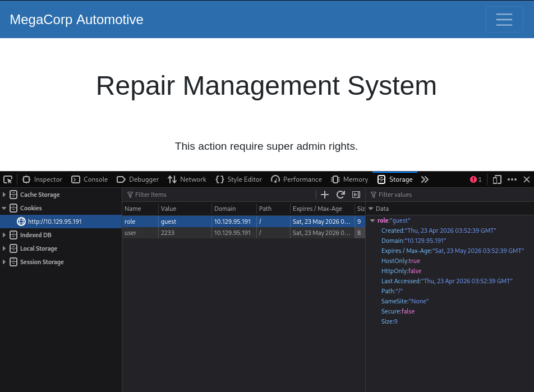Sort cookies by Value column header
The width and height of the screenshot is (534, 392).
coord(185,209)
